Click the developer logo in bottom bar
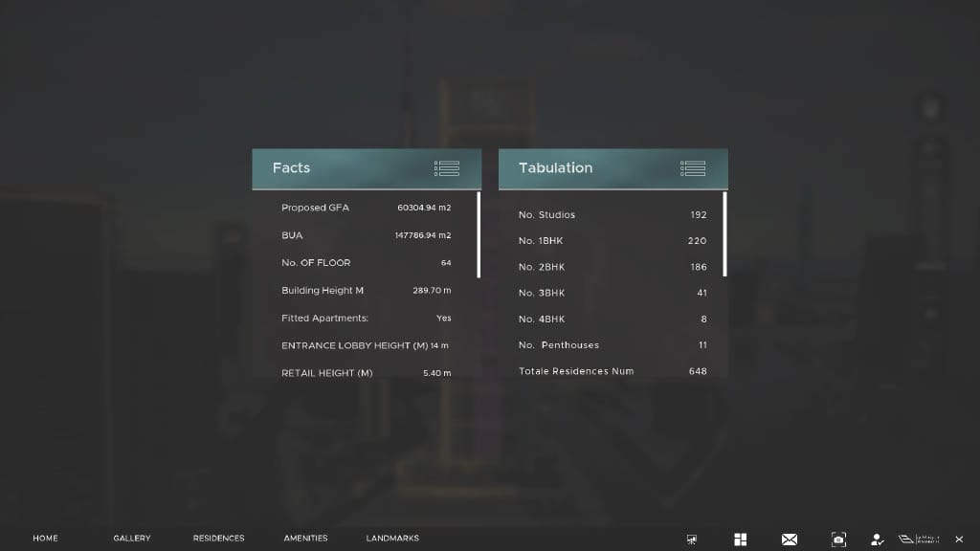 [919, 540]
